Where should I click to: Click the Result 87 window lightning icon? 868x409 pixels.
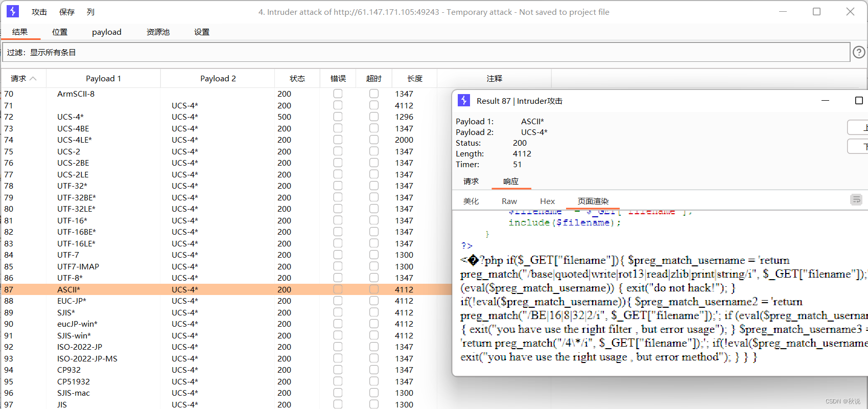[x=464, y=100]
